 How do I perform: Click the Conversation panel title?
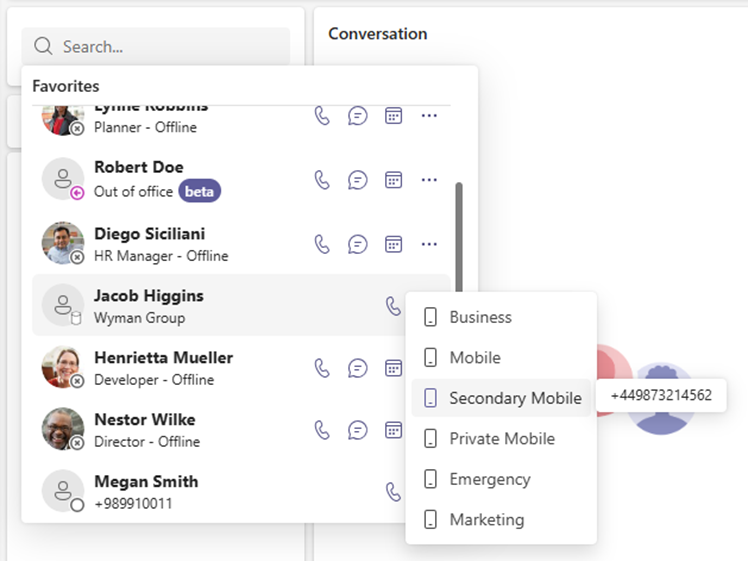click(x=378, y=34)
